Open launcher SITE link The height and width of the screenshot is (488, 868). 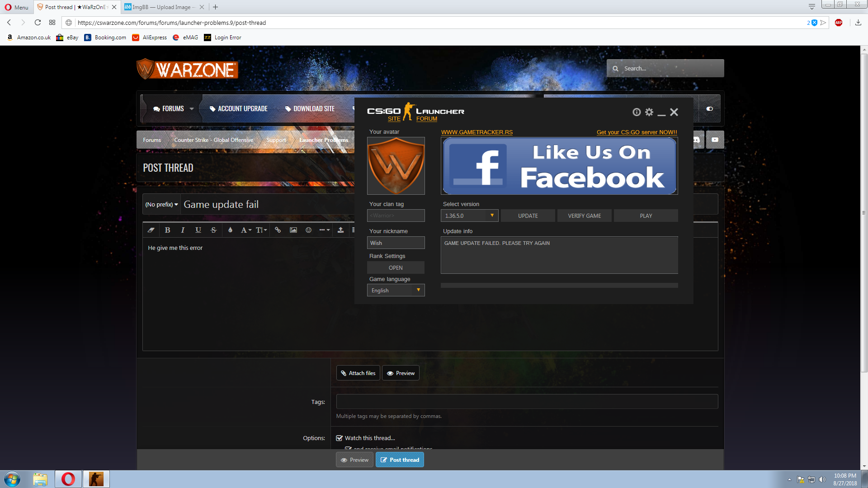394,119
